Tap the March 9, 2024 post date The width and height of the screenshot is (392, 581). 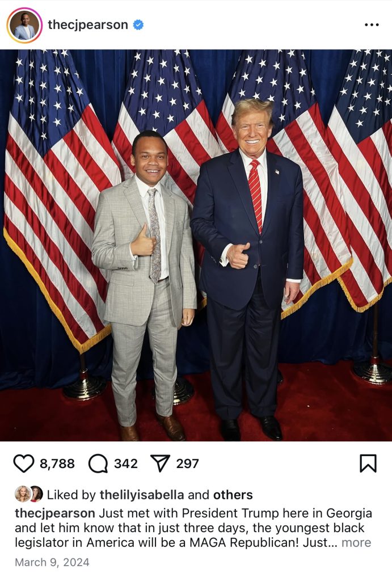point(52,562)
